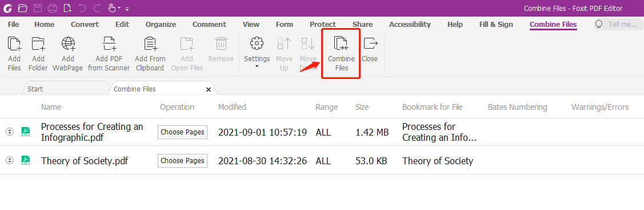
Task: Click the Tell me search field
Action: pos(618,25)
